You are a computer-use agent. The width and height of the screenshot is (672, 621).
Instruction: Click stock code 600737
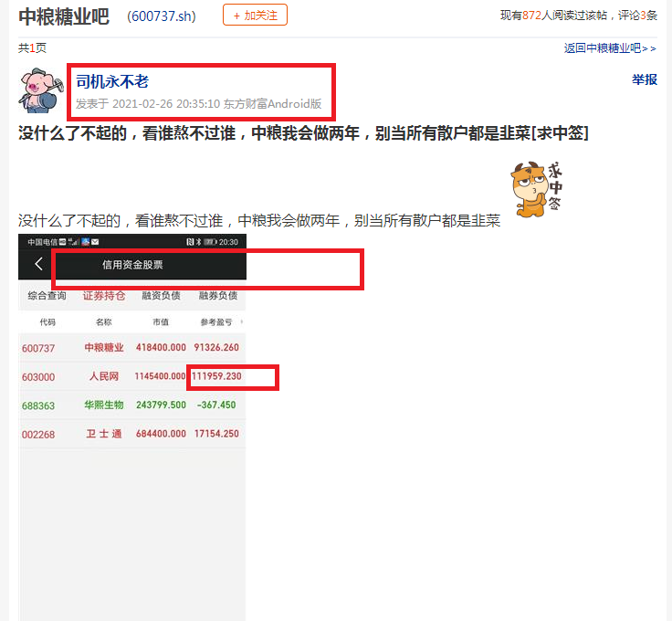(38, 348)
